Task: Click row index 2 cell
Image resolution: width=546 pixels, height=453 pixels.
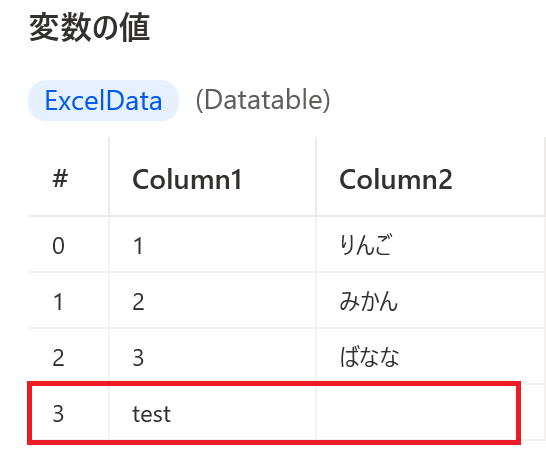Action: (68, 357)
